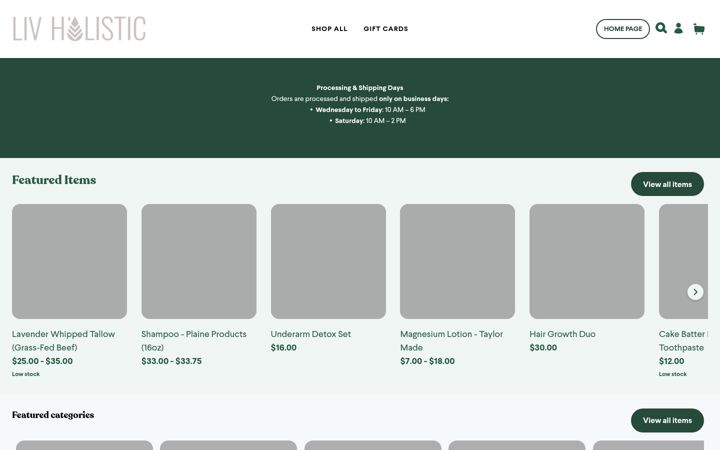Click Shampoo - Plaine Products title
Viewport: 720px width, 450px height.
pos(194,341)
